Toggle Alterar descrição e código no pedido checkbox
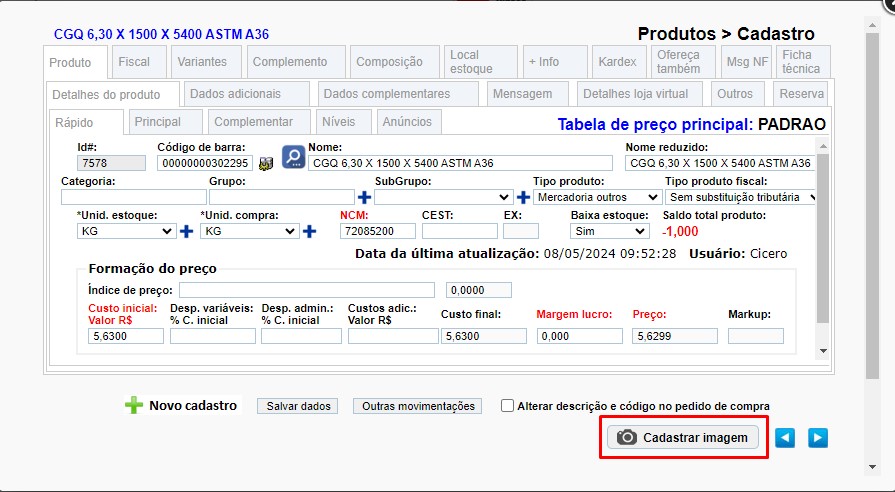Image resolution: width=895 pixels, height=492 pixels. [507, 405]
